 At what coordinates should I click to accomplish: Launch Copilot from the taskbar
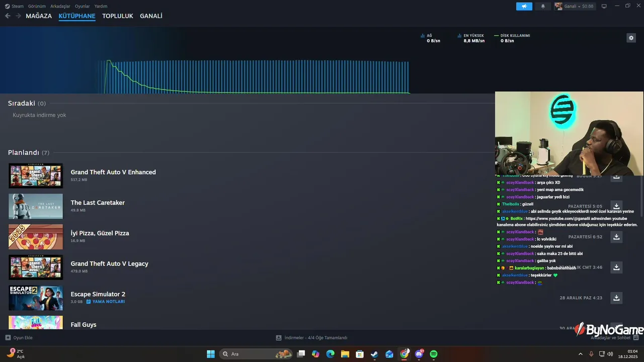[315, 354]
